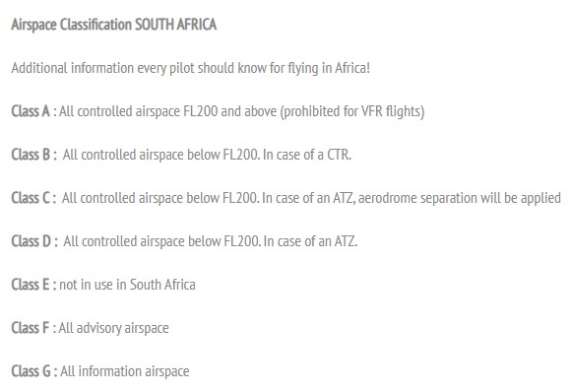Click the Class E label
The height and width of the screenshot is (392, 571).
click(31, 285)
